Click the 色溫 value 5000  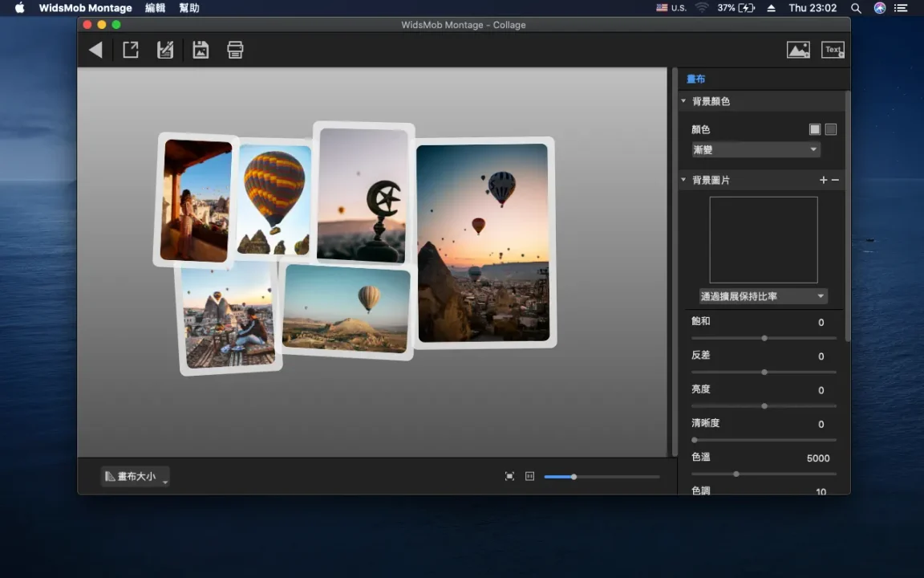[x=818, y=458]
